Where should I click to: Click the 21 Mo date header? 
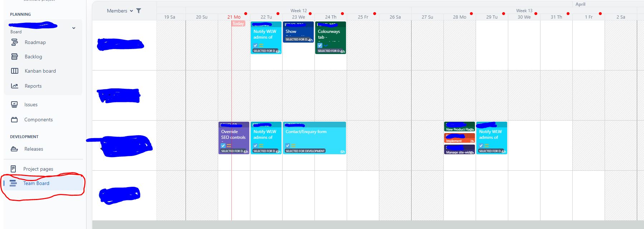coord(234,17)
